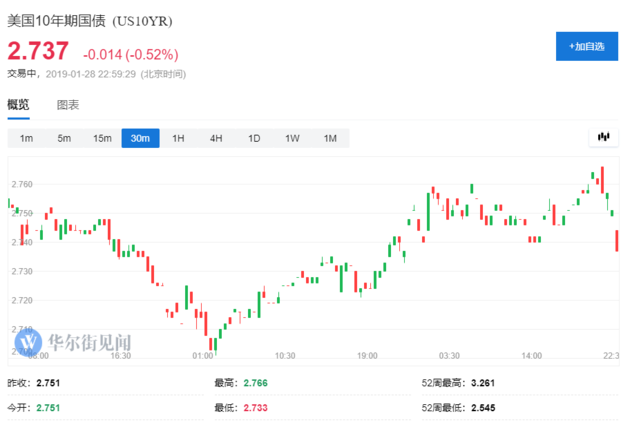Viewport: 630px width, 434px height.
Task: Click the 19:00 time axis label
Action: pyautogui.click(x=366, y=355)
